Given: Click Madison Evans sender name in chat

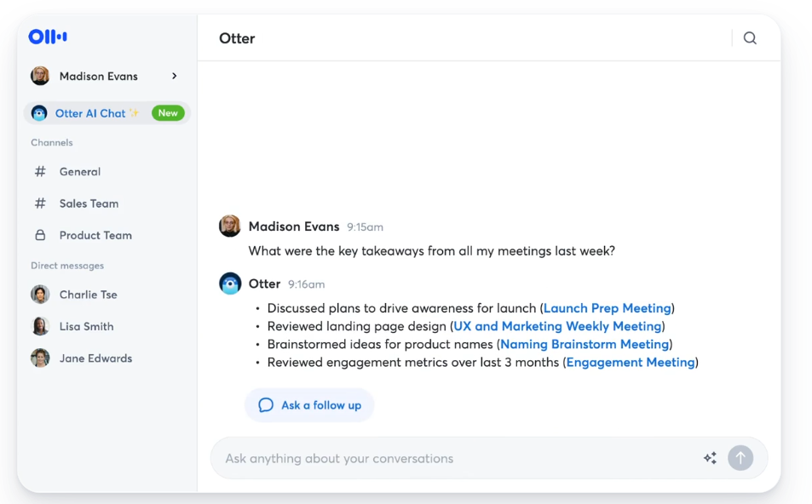Looking at the screenshot, I should tap(294, 226).
